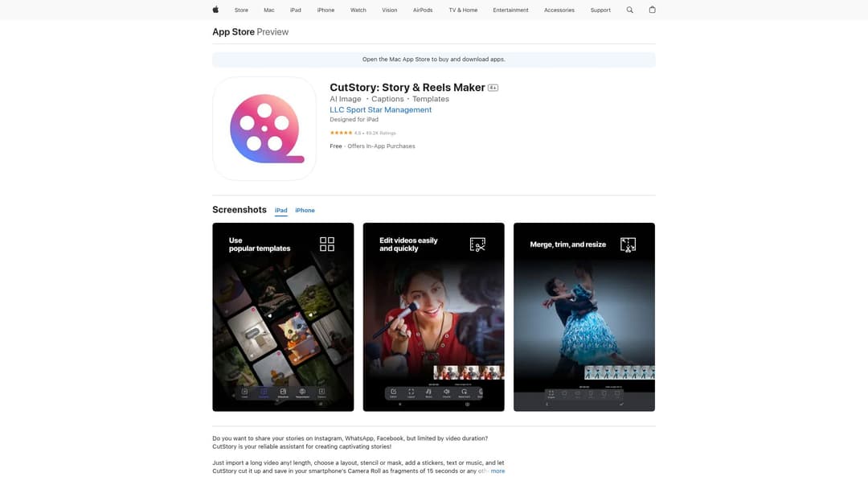Click 'Offers In-App Purchases' text

coord(382,146)
